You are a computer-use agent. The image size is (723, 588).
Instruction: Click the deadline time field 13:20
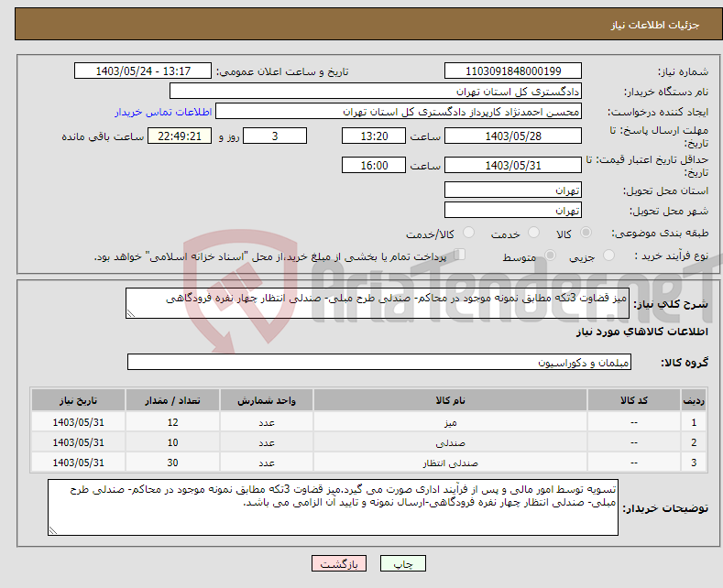(x=374, y=136)
